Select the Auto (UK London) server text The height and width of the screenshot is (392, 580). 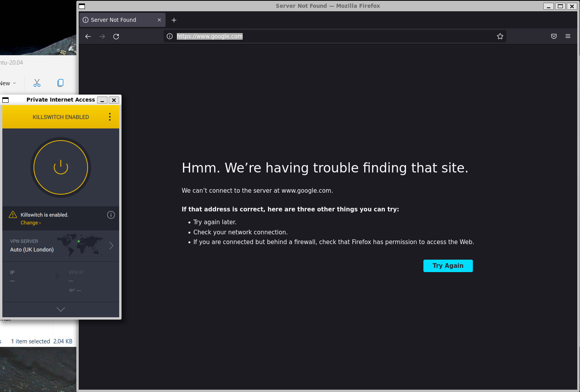tap(32, 250)
